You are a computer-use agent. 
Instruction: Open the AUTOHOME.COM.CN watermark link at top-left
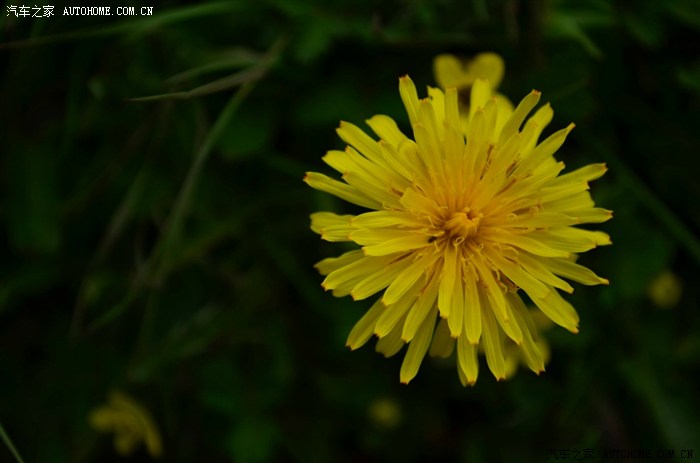pos(108,11)
